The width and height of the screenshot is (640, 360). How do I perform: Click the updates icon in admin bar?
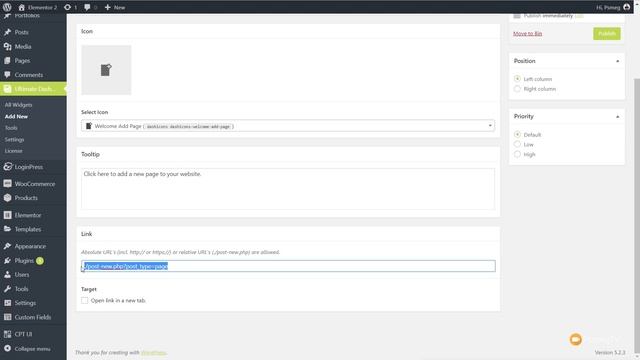click(x=67, y=7)
